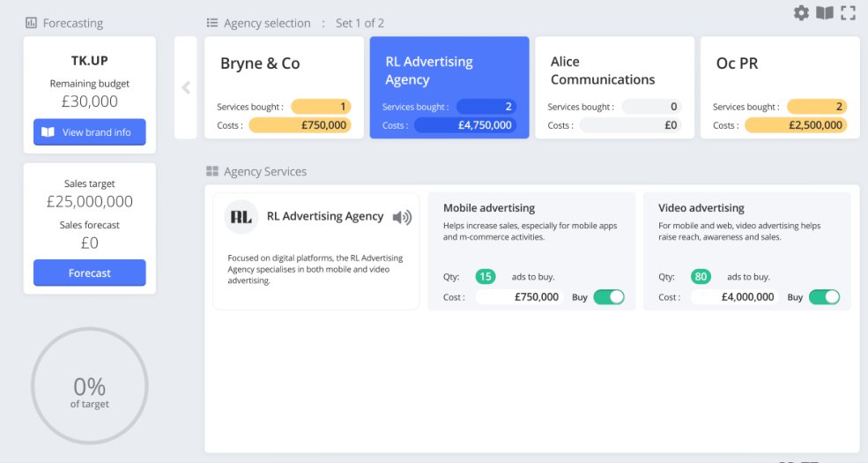Play RL Advertising Agency audio speaker icon
The height and width of the screenshot is (463, 868).
pos(402,217)
